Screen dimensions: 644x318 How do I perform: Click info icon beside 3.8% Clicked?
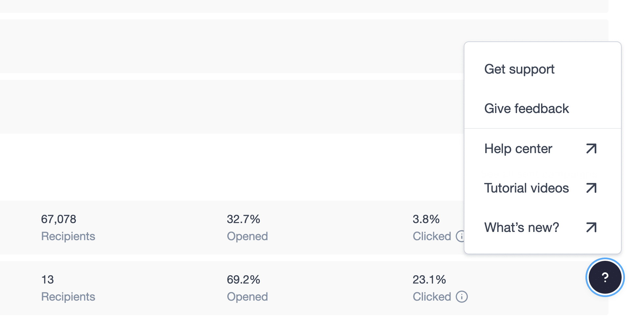click(x=460, y=236)
